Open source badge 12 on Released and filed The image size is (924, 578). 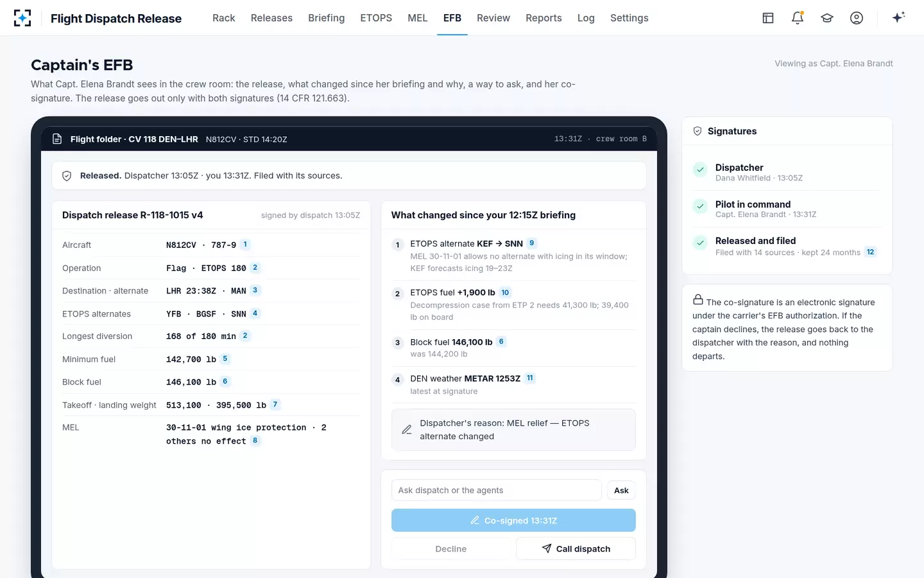click(x=870, y=252)
